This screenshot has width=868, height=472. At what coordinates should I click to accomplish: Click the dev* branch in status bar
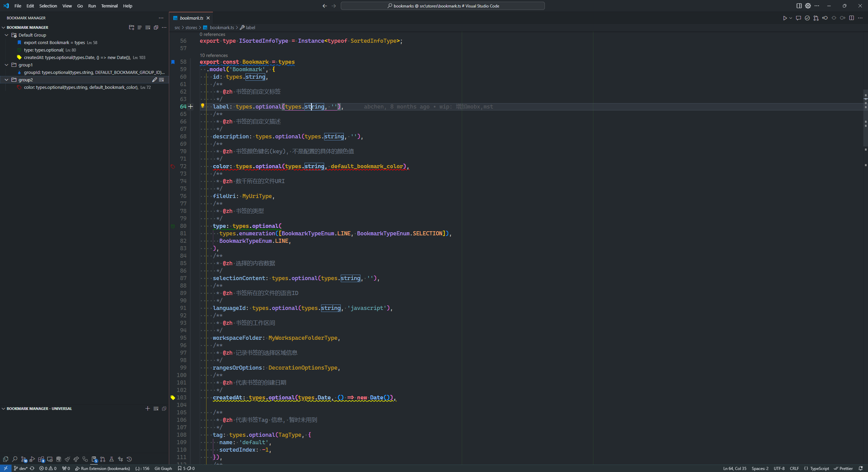tap(20, 468)
